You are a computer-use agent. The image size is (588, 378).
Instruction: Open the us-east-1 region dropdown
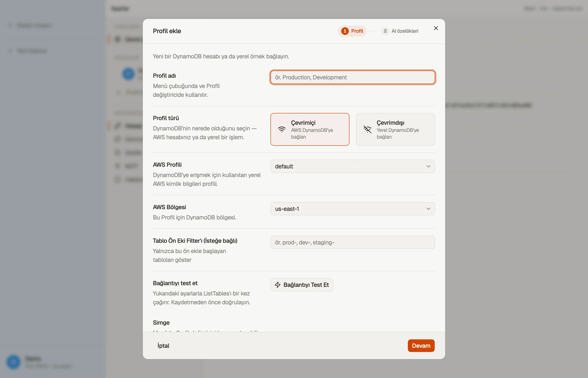[352, 209]
